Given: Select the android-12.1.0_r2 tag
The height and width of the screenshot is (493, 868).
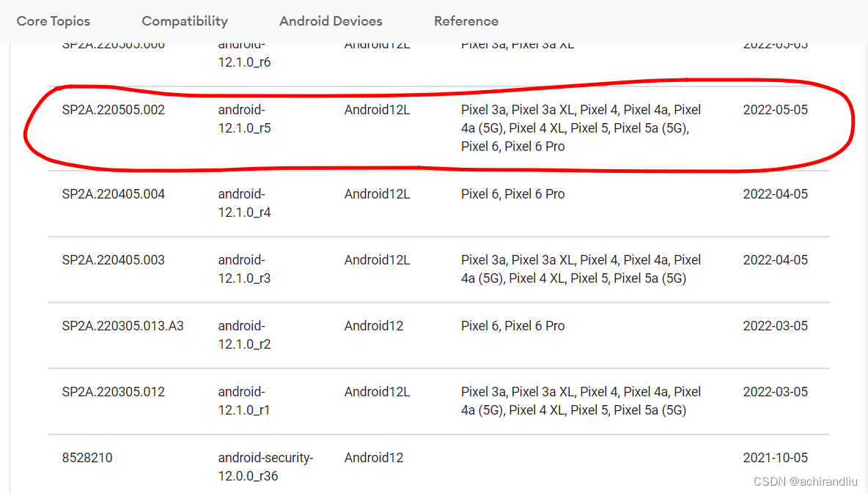Looking at the screenshot, I should [245, 335].
